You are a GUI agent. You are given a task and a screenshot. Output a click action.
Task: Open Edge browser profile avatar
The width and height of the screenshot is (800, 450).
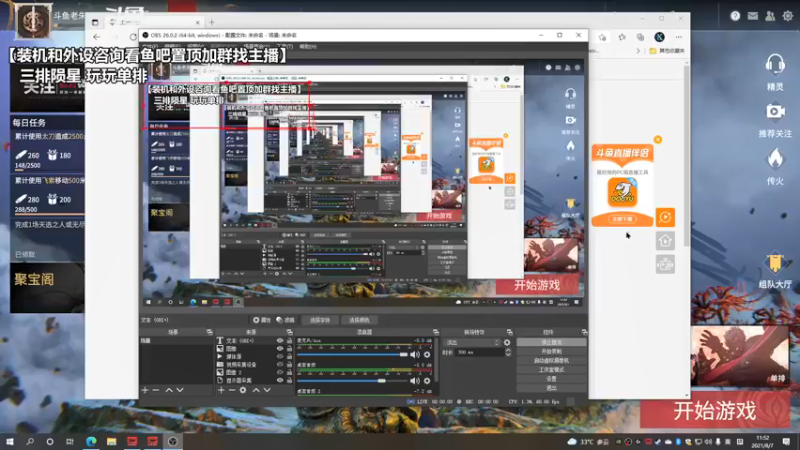pos(659,37)
